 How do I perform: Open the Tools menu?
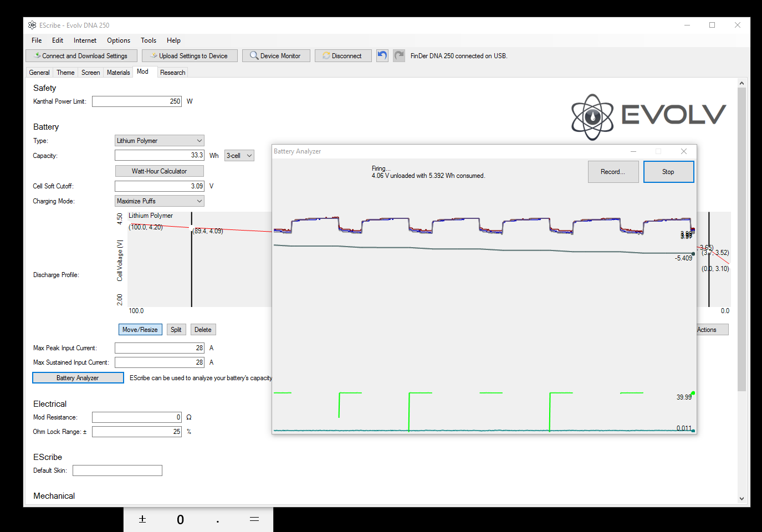(148, 40)
